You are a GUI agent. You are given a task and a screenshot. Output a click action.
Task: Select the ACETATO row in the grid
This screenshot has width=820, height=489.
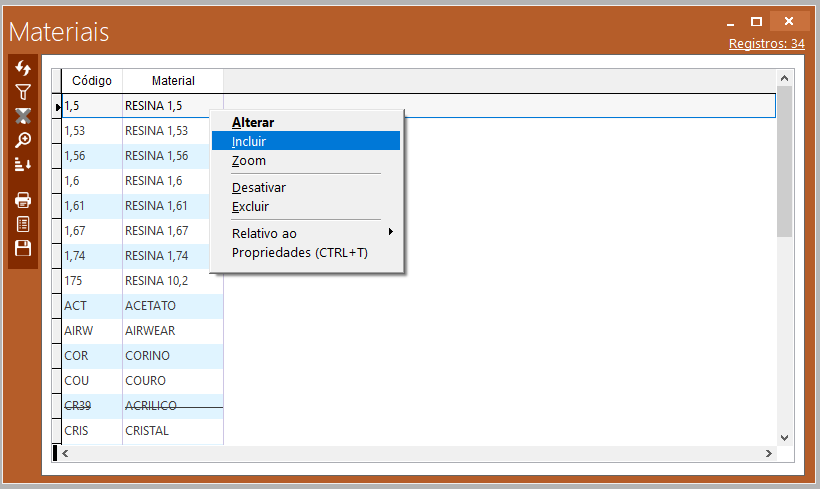[x=150, y=306]
